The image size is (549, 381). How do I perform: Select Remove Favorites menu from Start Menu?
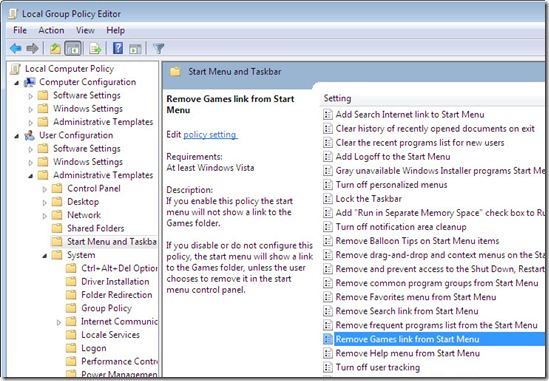point(416,297)
